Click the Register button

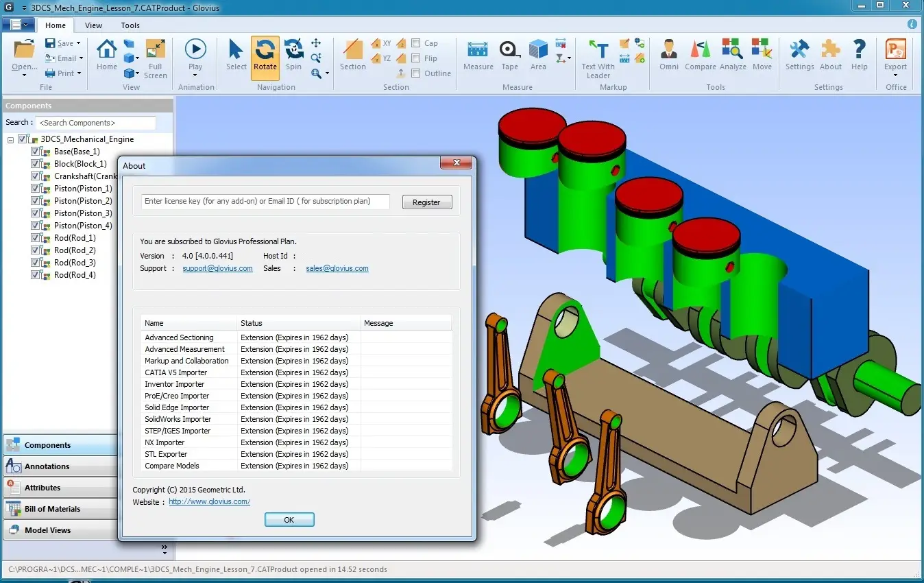tap(426, 202)
